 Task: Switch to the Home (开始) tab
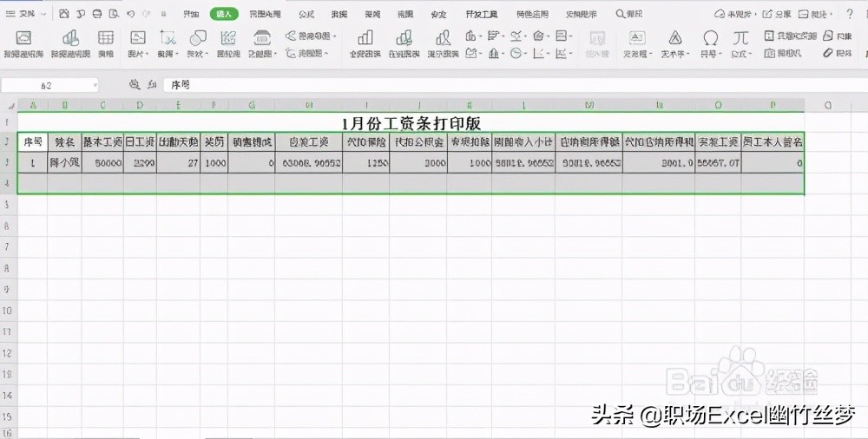click(x=190, y=15)
